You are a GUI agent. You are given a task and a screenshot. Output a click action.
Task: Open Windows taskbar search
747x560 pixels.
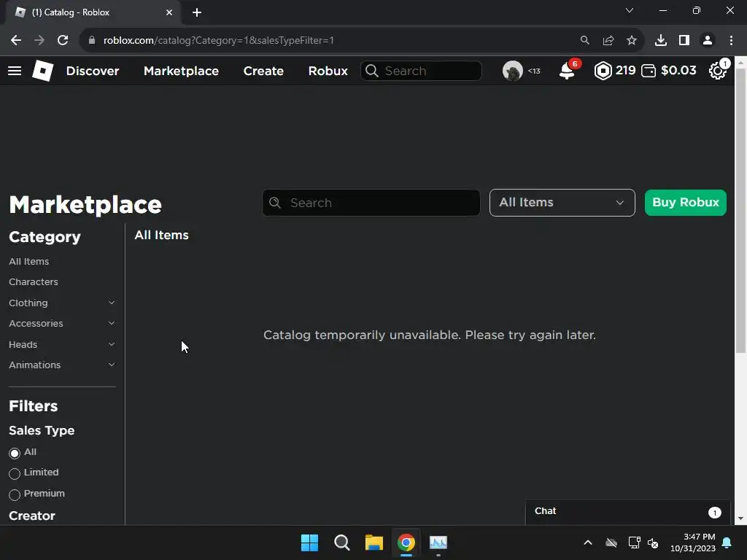coord(342,542)
